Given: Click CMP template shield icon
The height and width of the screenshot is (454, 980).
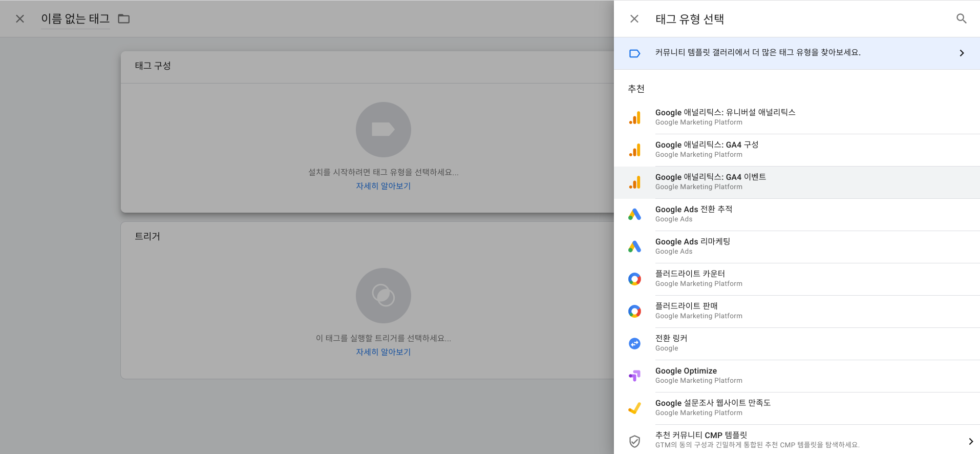Looking at the screenshot, I should [634, 441].
